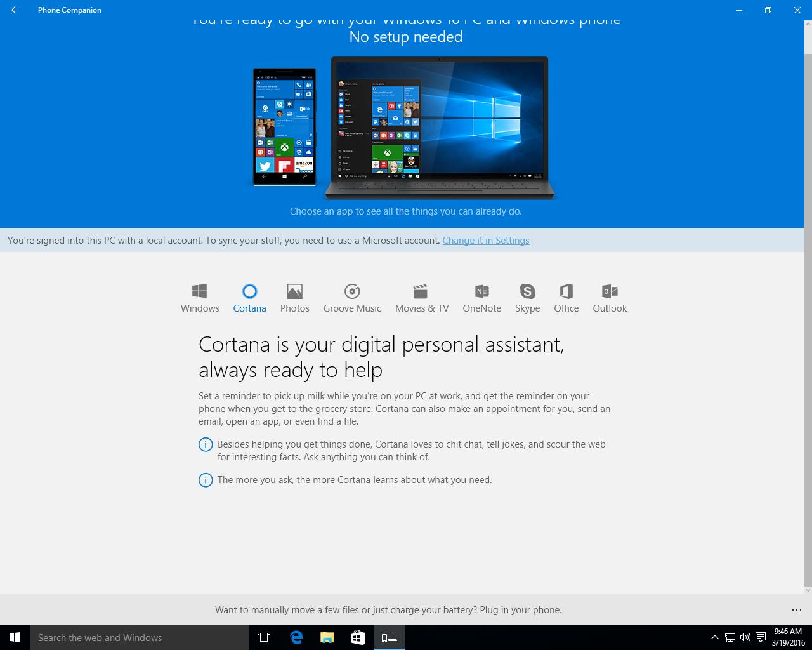Screen dimensions: 812x650
Task: Click the first info icon beside Cortana tip
Action: point(206,444)
